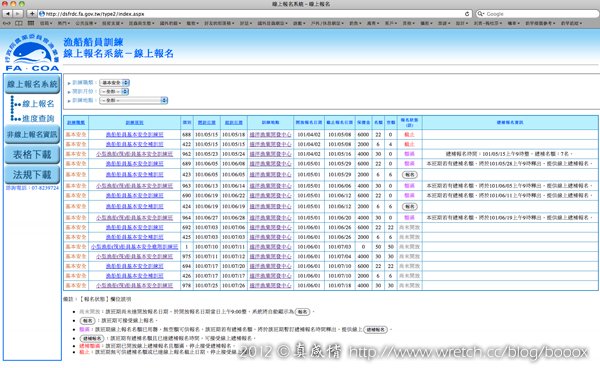The image size is (600, 368).
Task: Open course name link for class 689
Action: (x=134, y=163)
